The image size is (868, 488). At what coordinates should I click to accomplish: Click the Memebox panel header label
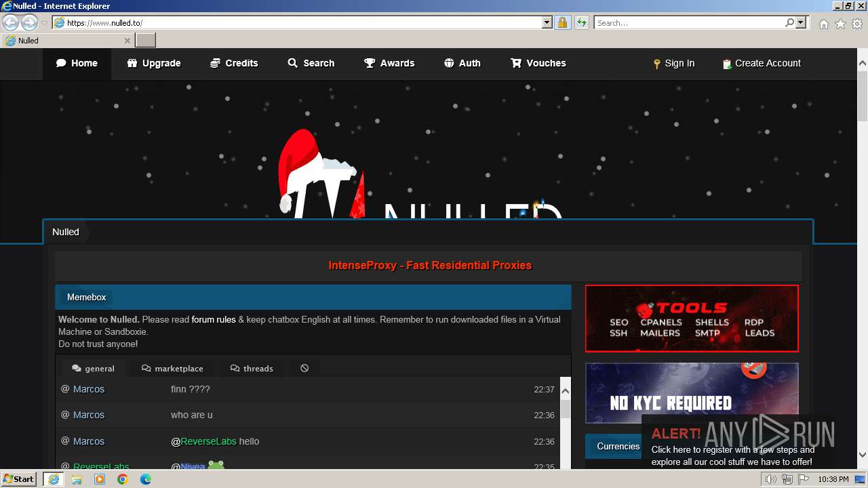point(87,297)
